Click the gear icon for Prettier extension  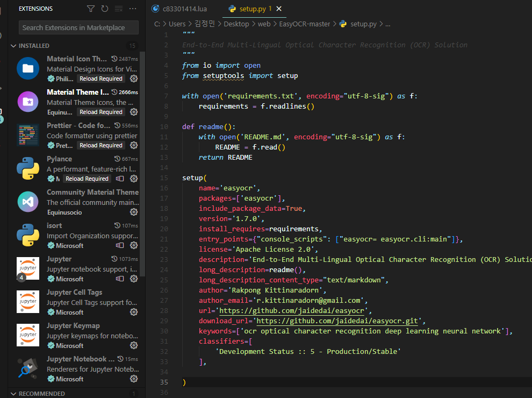click(134, 145)
